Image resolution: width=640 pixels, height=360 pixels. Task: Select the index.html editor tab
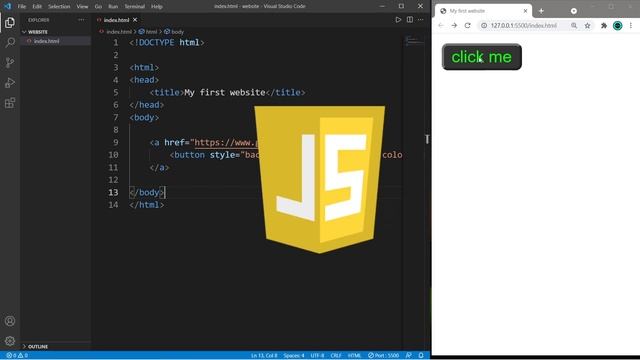[x=116, y=20]
